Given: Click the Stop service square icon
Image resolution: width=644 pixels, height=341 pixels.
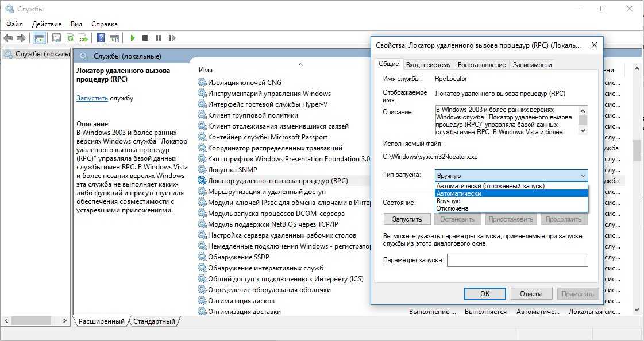Looking at the screenshot, I should (145, 38).
